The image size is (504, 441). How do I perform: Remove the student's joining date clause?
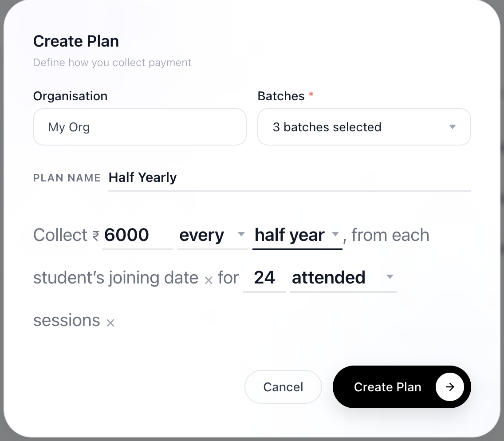click(209, 280)
